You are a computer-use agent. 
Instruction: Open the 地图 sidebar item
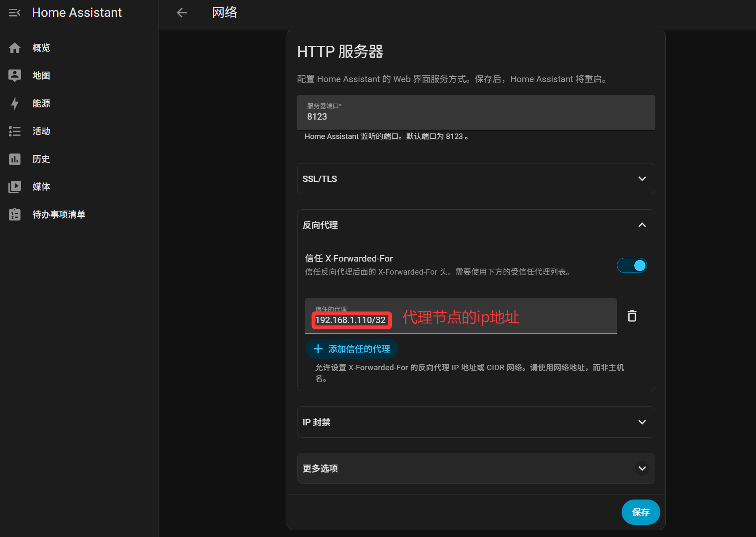click(x=79, y=76)
